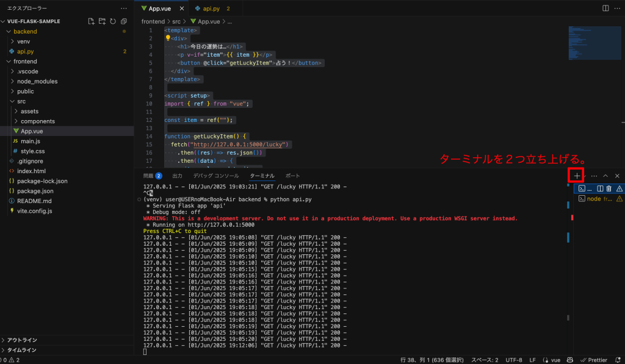Select the node terminal in the terminal list
The image size is (625, 364).
(x=599, y=198)
